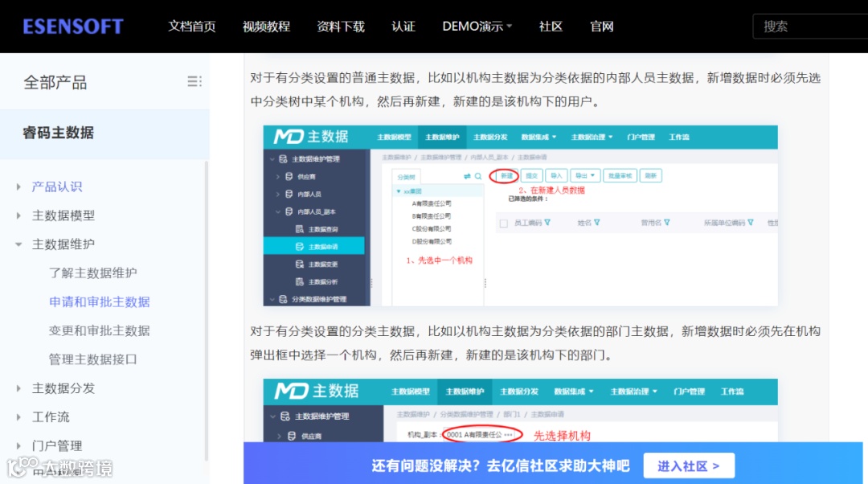Open the 导出 dropdown in embedded toolbar
Screen dimensions: 868x484
click(584, 176)
